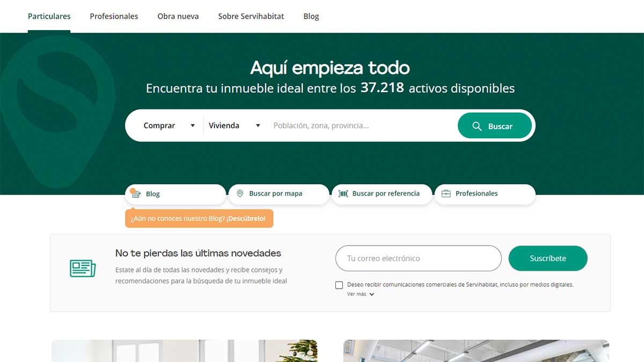Open the Blog link in top navigation
644x362 pixels.
[311, 16]
